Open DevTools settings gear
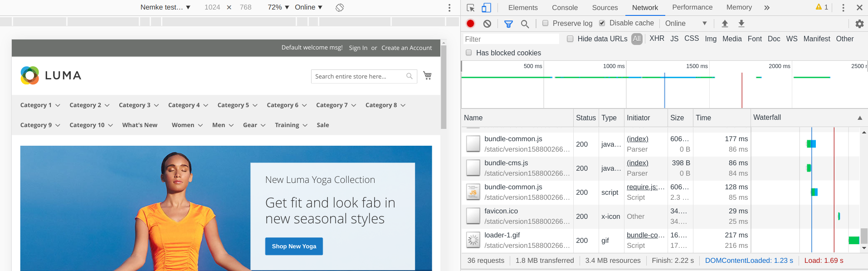 (x=859, y=24)
